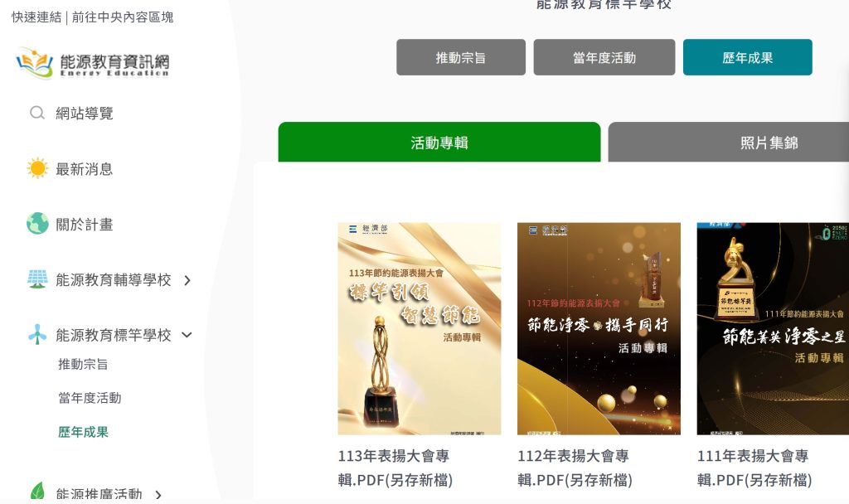Screen dimensions: 849x504
Task: Expand the 能源推廣活動 submenu arrow
Action: 158,494
